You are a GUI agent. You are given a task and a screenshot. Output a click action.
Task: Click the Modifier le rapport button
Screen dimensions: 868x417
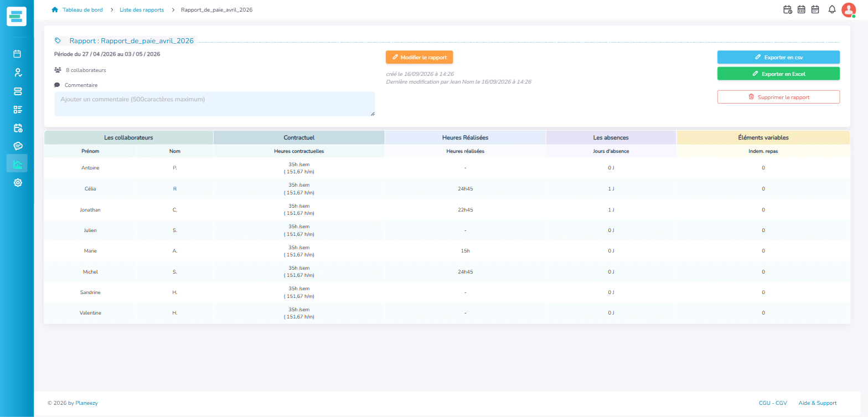(x=420, y=57)
